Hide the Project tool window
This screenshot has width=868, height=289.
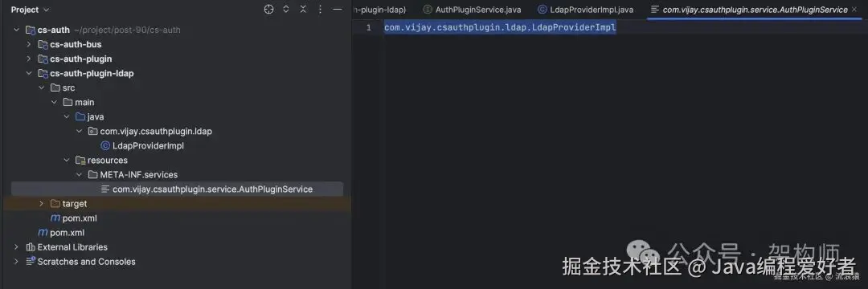tap(337, 10)
